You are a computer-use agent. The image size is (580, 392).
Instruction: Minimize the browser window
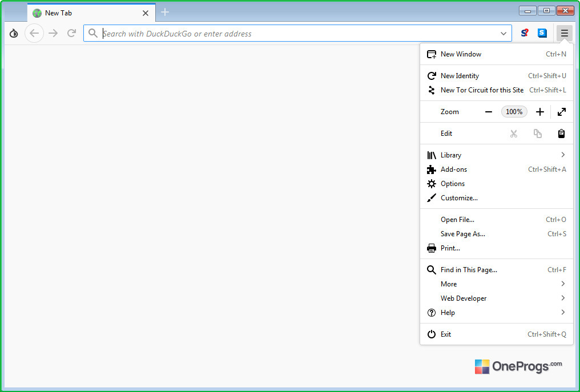[x=528, y=11]
